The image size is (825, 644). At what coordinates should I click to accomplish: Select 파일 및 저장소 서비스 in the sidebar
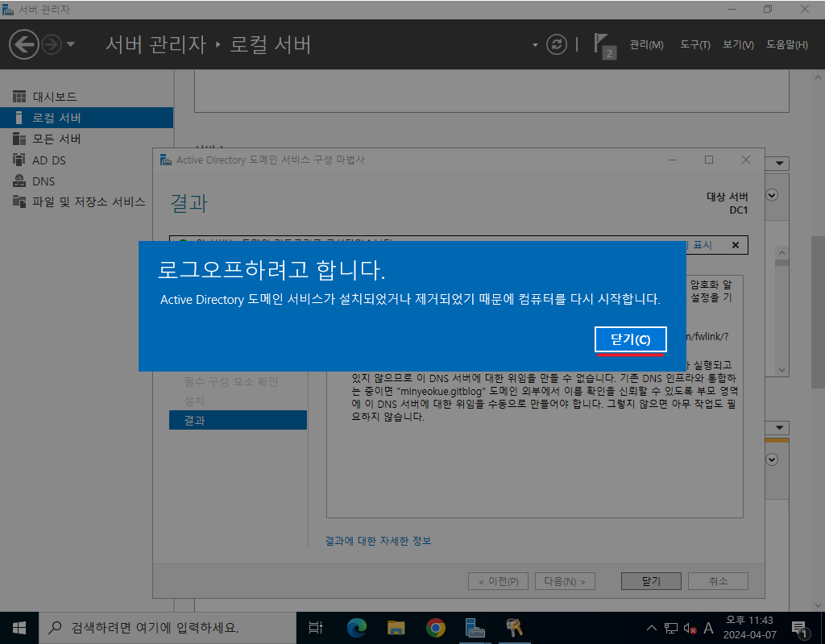pos(87,202)
